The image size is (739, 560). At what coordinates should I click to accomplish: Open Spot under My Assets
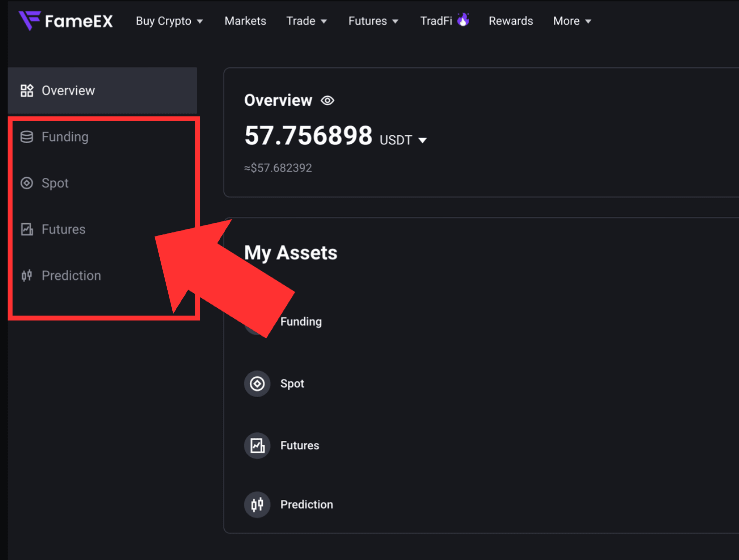click(x=292, y=384)
